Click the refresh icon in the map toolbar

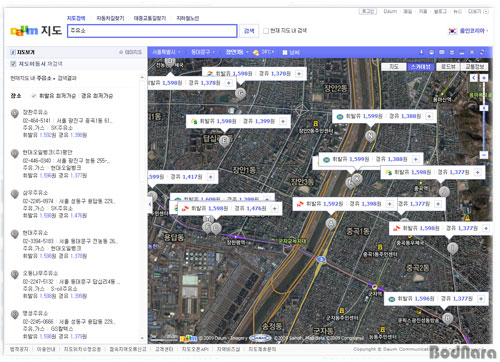(482, 52)
